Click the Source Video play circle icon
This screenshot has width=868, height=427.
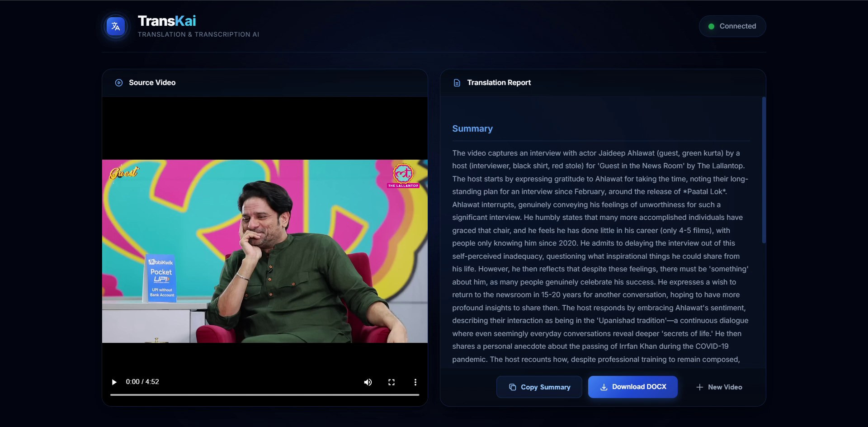pyautogui.click(x=119, y=83)
